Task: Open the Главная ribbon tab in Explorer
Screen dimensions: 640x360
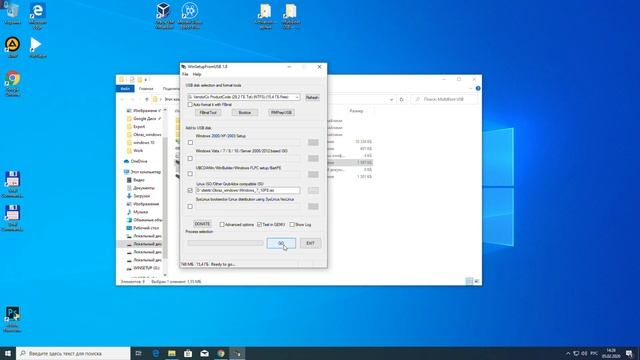Action: 146,89
